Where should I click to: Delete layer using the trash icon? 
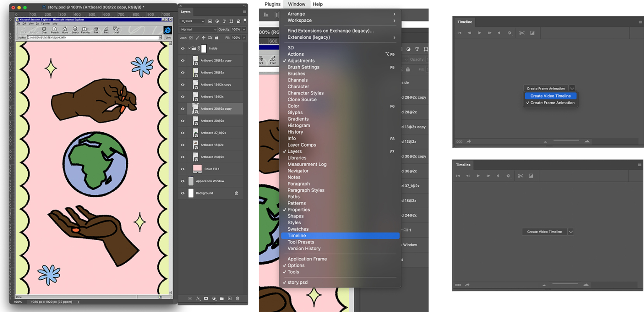238,299
